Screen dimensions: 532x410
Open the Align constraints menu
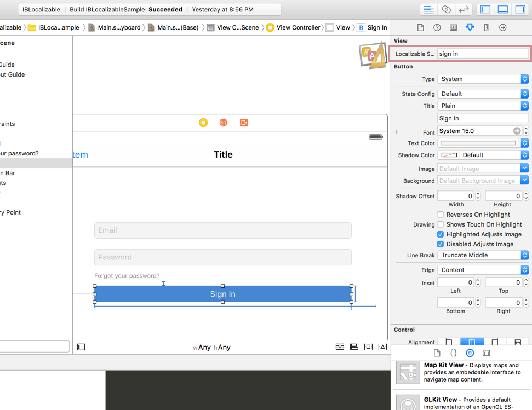point(354,347)
